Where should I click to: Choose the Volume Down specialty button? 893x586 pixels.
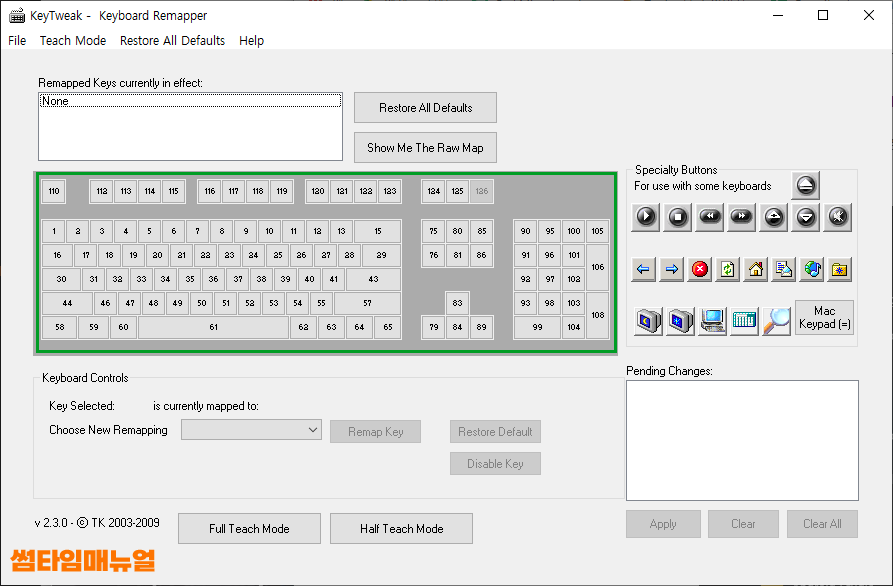point(806,217)
